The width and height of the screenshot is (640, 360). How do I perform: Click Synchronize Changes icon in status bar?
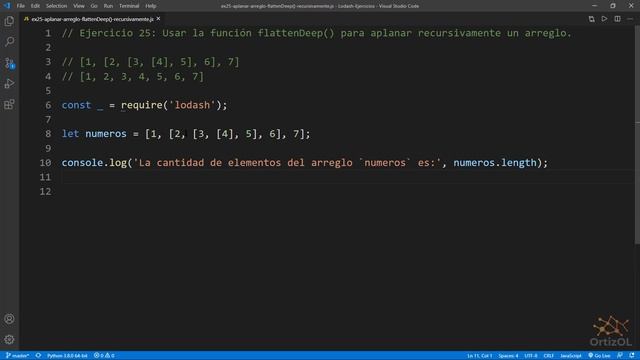click(38, 356)
